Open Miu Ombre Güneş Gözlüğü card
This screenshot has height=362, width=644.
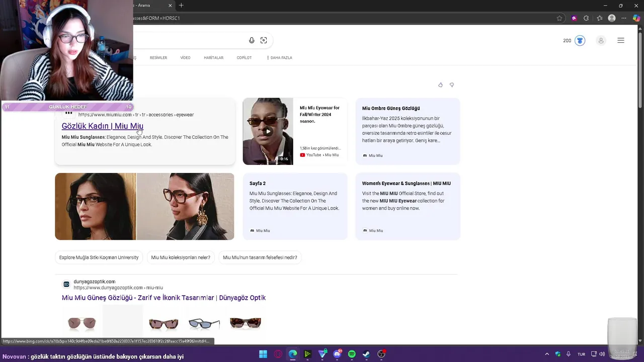click(x=408, y=131)
